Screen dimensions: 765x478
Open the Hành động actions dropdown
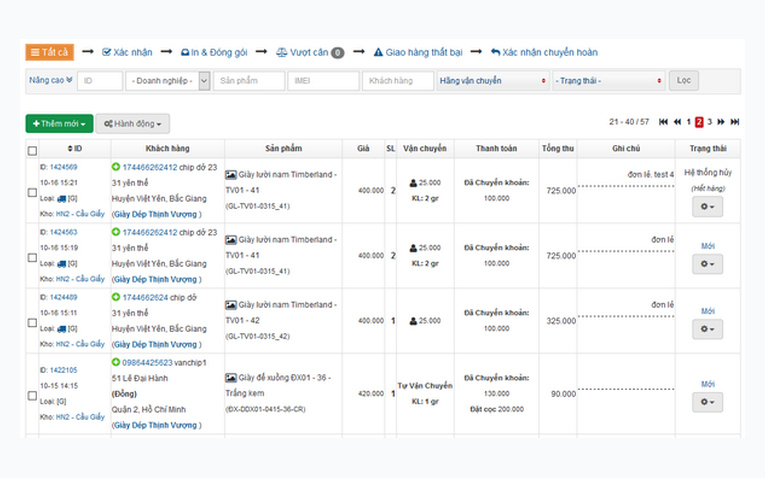point(133,124)
